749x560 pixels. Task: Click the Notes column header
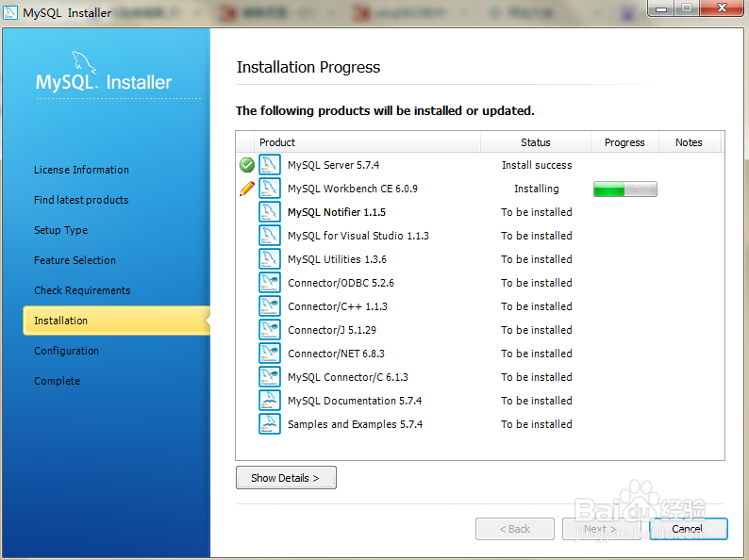tap(689, 142)
